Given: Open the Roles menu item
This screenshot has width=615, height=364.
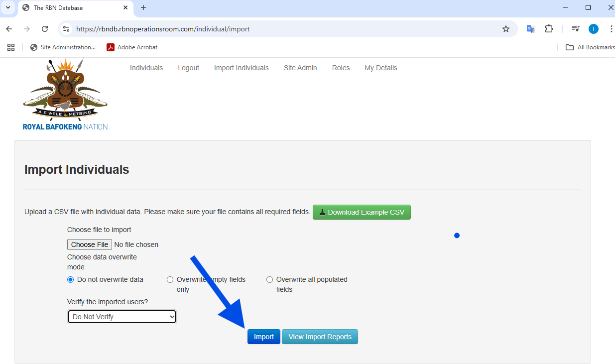Looking at the screenshot, I should [x=341, y=68].
